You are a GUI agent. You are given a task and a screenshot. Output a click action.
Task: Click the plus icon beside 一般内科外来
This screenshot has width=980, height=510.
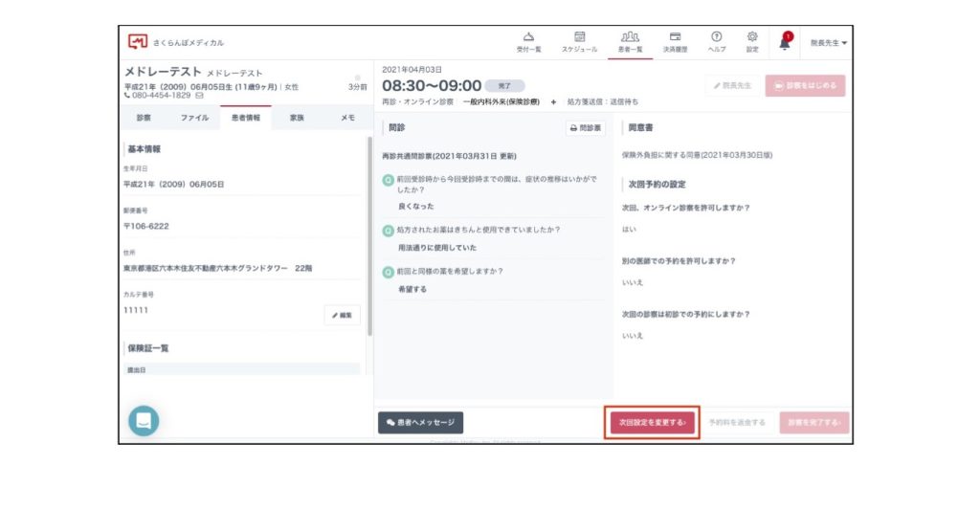[553, 101]
